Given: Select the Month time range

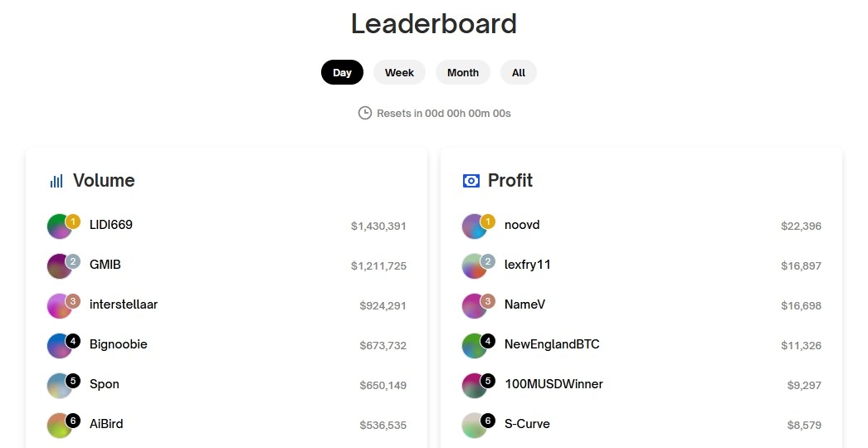Looking at the screenshot, I should coord(463,72).
